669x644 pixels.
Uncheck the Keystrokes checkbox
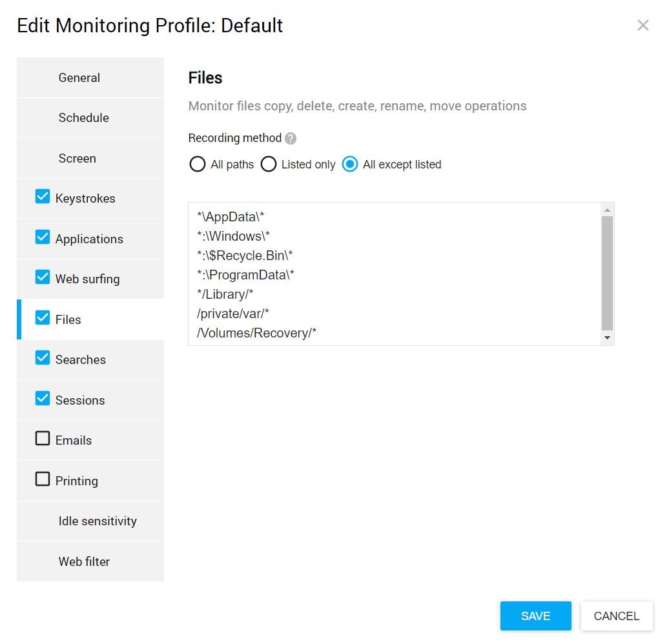[43, 197]
